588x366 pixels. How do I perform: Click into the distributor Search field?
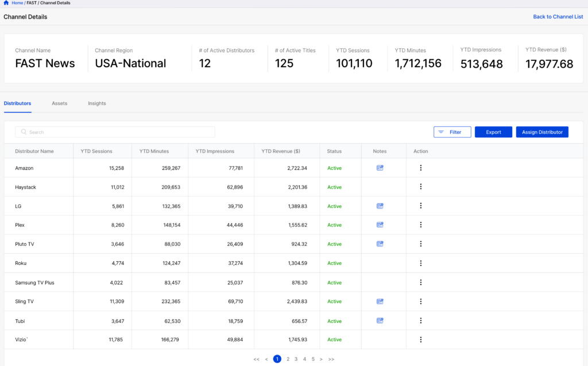coord(115,132)
